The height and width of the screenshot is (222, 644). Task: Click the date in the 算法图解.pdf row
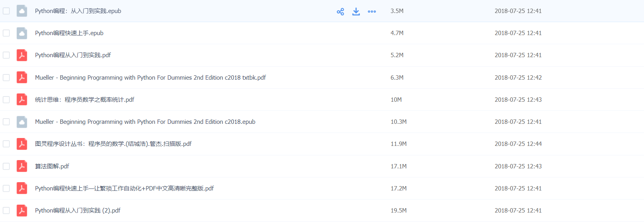pos(518,166)
